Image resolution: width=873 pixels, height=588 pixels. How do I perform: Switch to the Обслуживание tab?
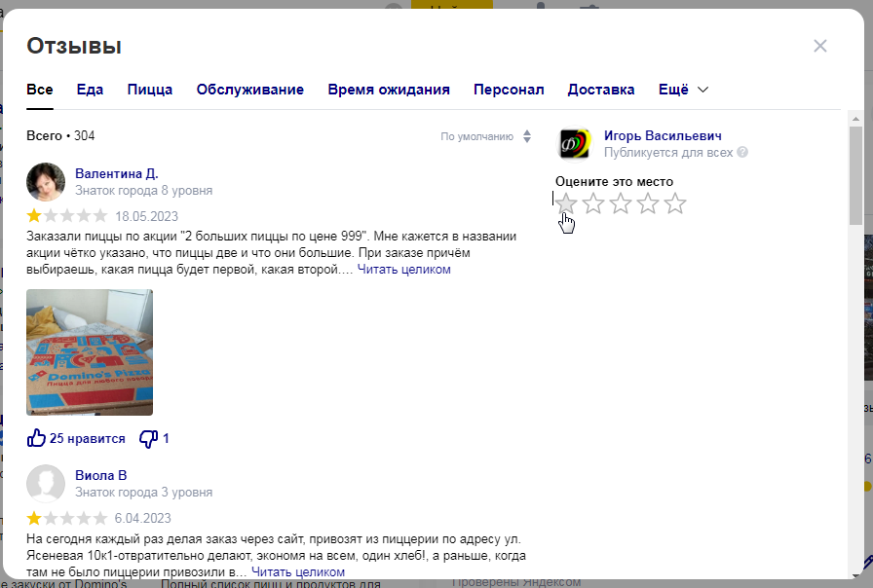(250, 90)
